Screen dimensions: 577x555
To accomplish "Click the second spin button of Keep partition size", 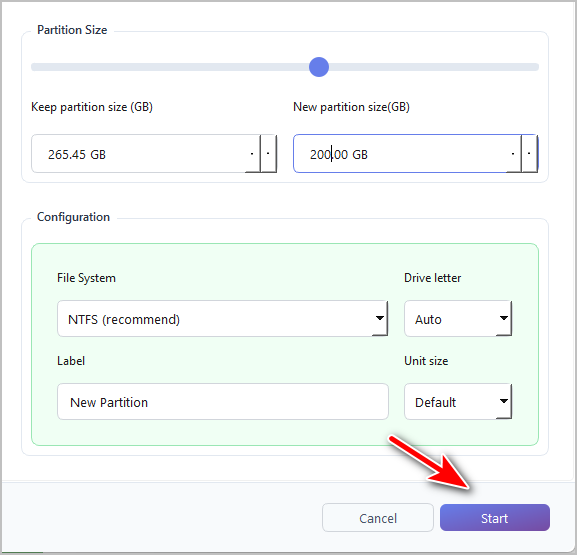I will [268, 154].
